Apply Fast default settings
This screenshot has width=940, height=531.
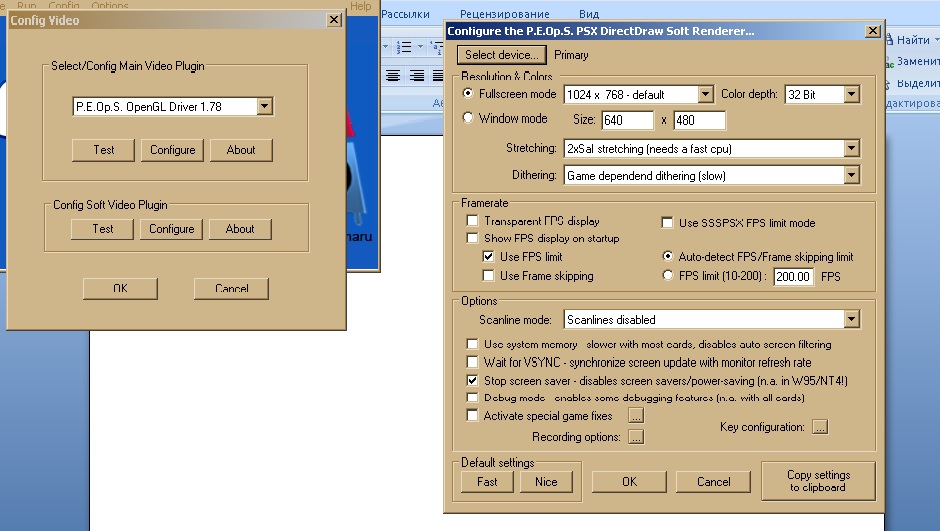pyautogui.click(x=487, y=482)
